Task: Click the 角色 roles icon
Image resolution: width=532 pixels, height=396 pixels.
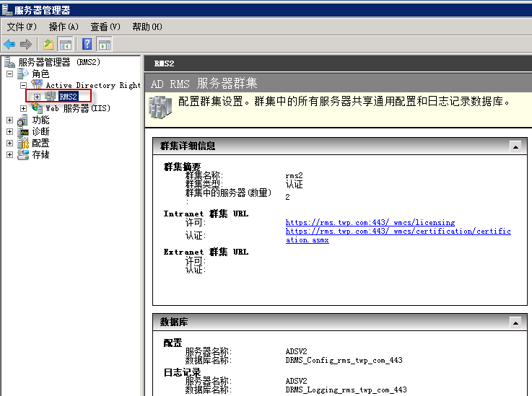Action: point(23,74)
